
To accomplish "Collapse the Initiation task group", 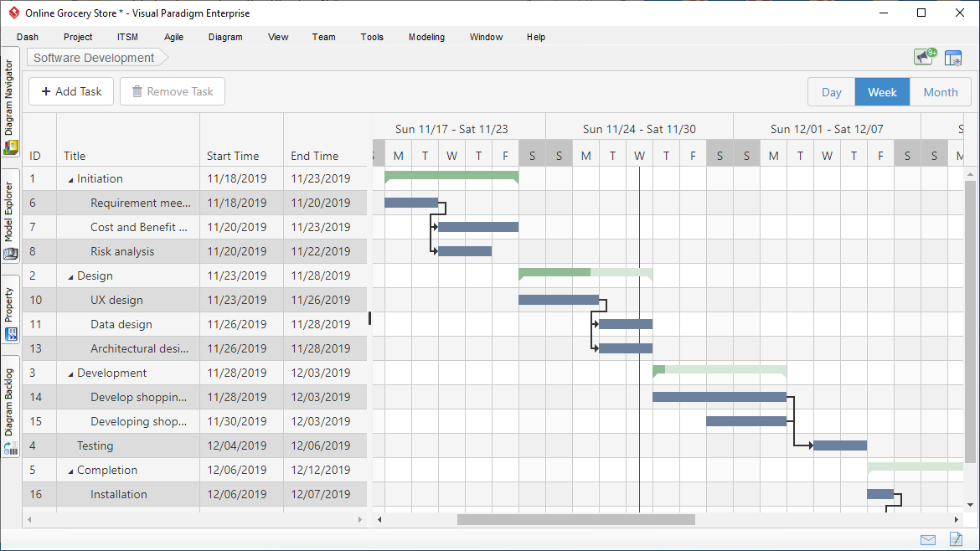I will tap(70, 178).
